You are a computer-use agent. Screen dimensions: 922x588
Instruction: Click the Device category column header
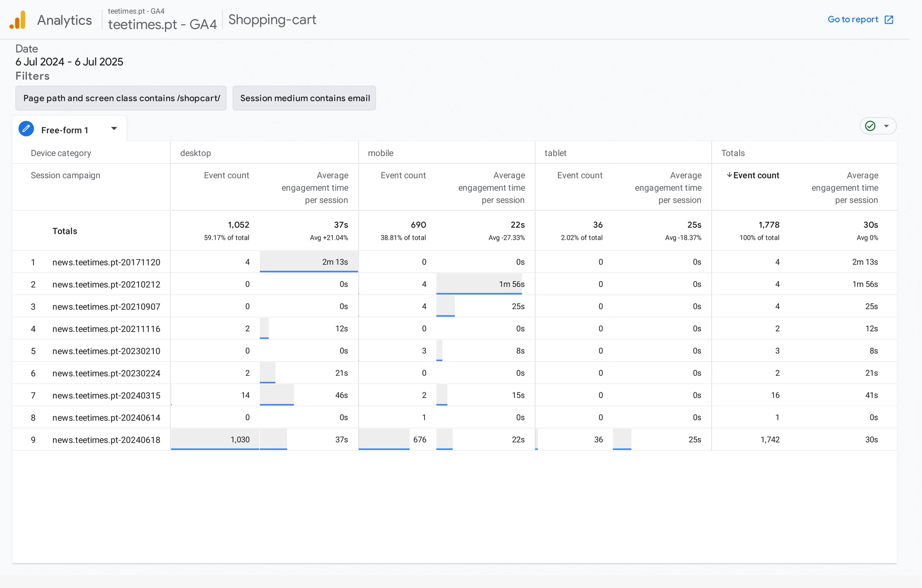coord(61,153)
